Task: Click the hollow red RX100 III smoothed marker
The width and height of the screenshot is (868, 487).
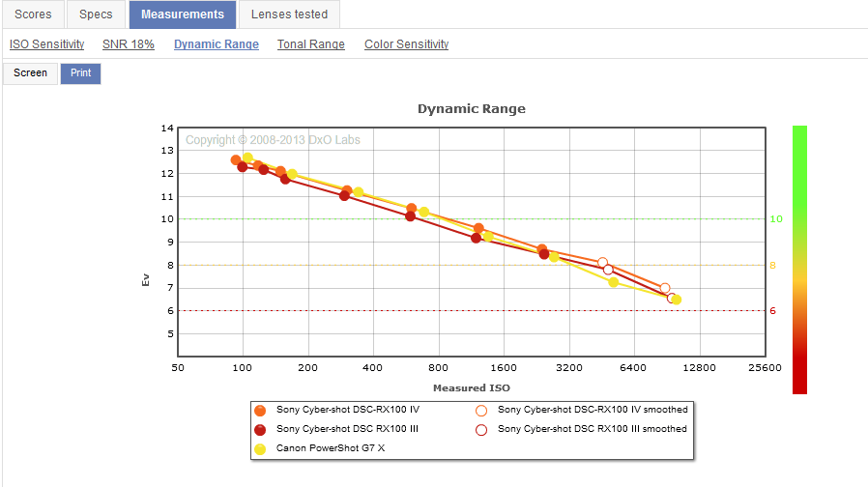Action: [481, 430]
